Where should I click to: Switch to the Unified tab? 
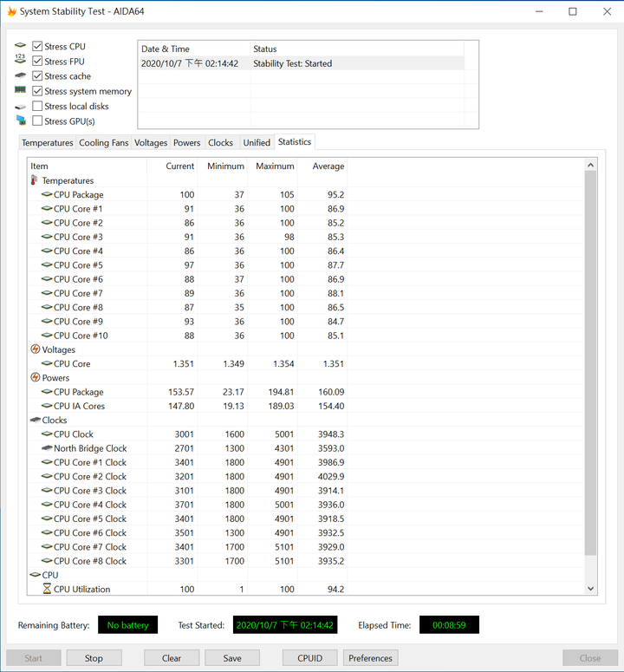pos(257,143)
